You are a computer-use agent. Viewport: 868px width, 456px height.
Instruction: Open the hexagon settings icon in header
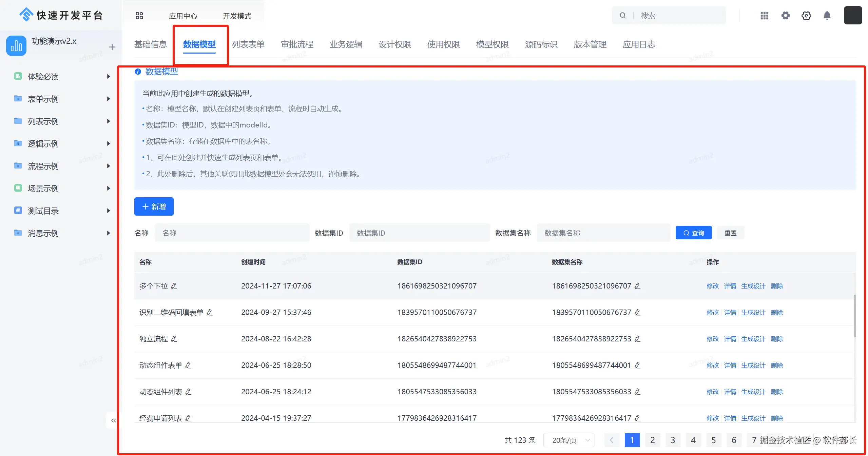(x=806, y=16)
